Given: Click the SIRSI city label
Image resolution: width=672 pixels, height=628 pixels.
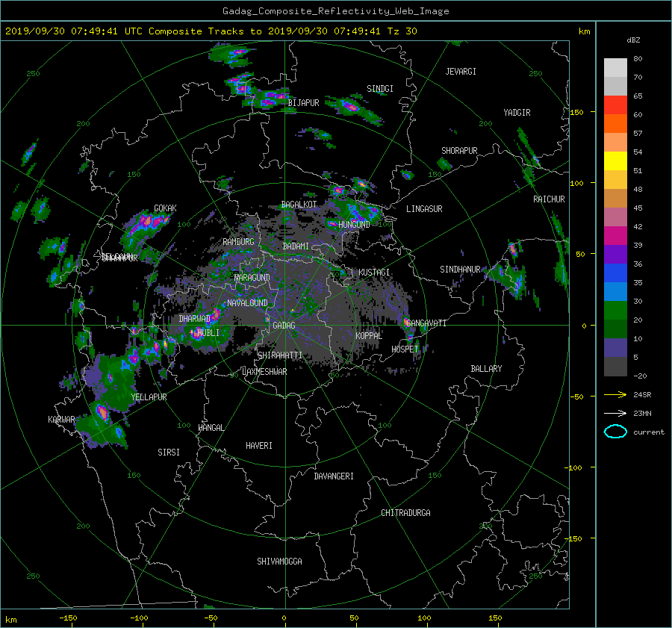Looking at the screenshot, I should click(x=169, y=453).
